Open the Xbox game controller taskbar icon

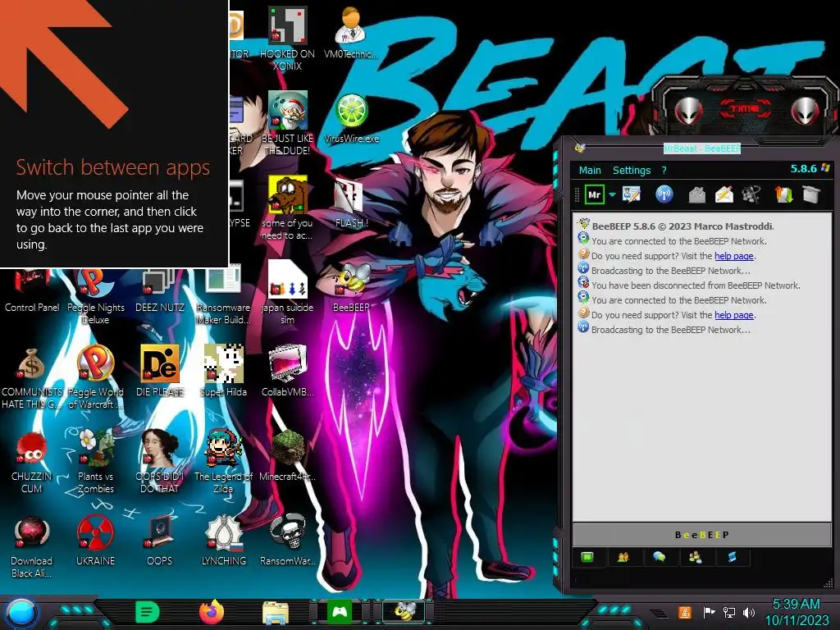pos(340,612)
